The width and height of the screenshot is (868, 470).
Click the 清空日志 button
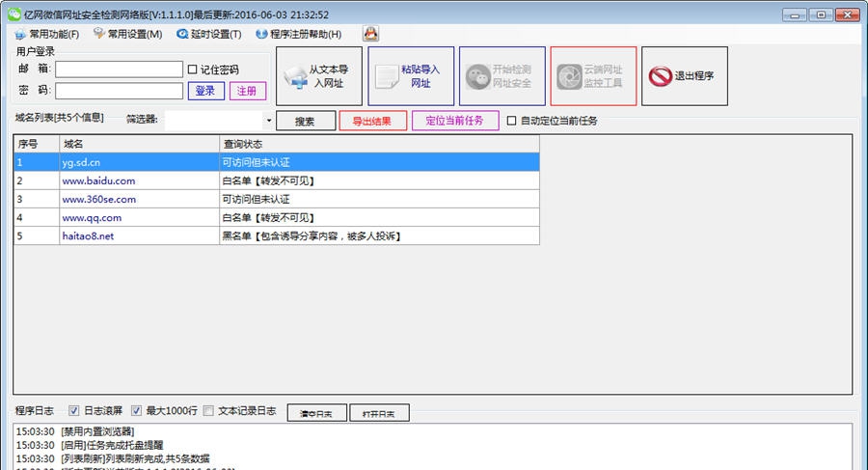pos(316,413)
